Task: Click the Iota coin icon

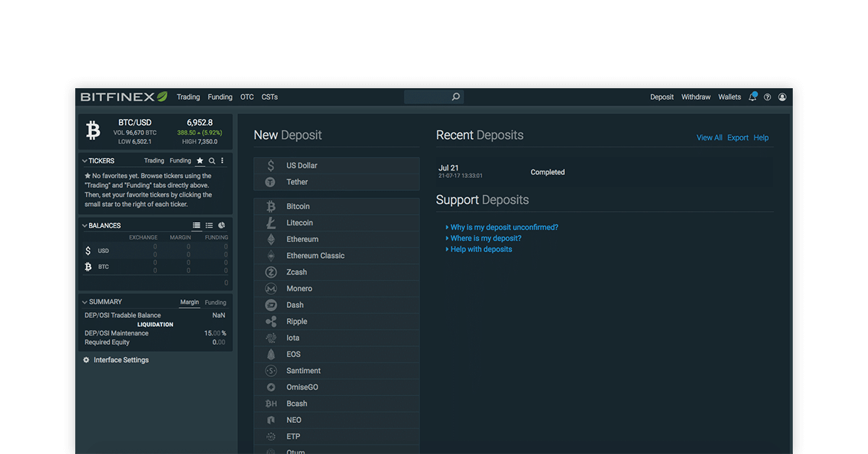Action: coord(271,338)
